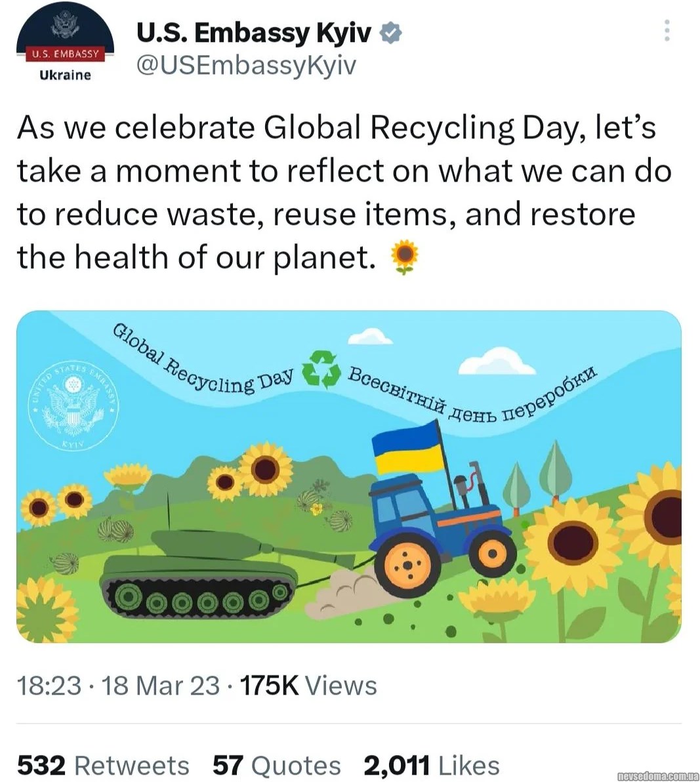
Task: Click the sunflower emoji in the tweet
Action: pyautogui.click(x=404, y=257)
